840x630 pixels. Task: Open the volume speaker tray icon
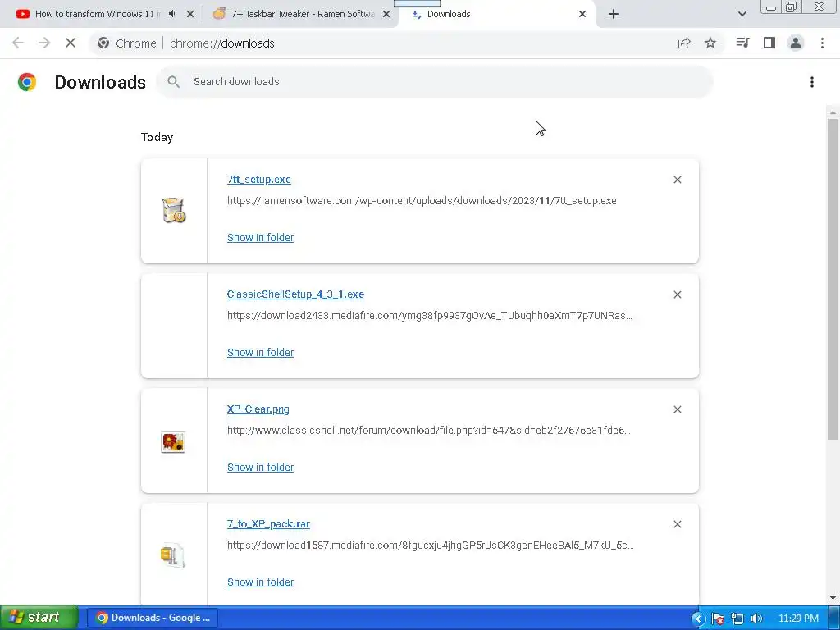click(x=756, y=619)
